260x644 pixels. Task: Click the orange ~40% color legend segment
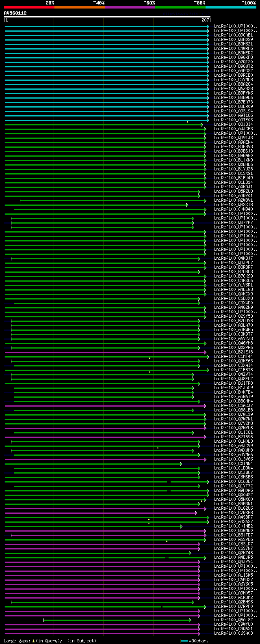coord(80,7)
